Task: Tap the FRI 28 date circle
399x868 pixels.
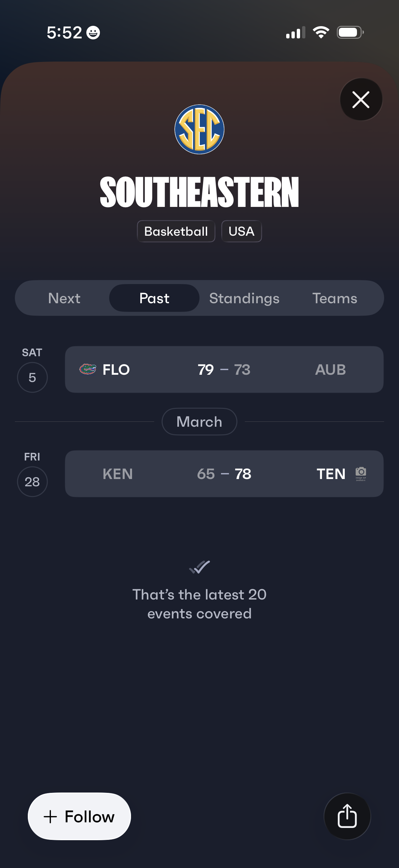Action: [x=32, y=481]
